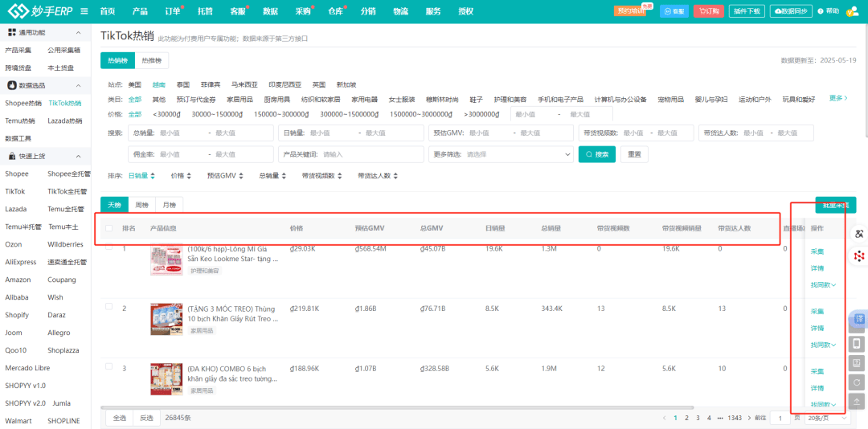Open 客服 support chat button
868x429 pixels.
674,11
